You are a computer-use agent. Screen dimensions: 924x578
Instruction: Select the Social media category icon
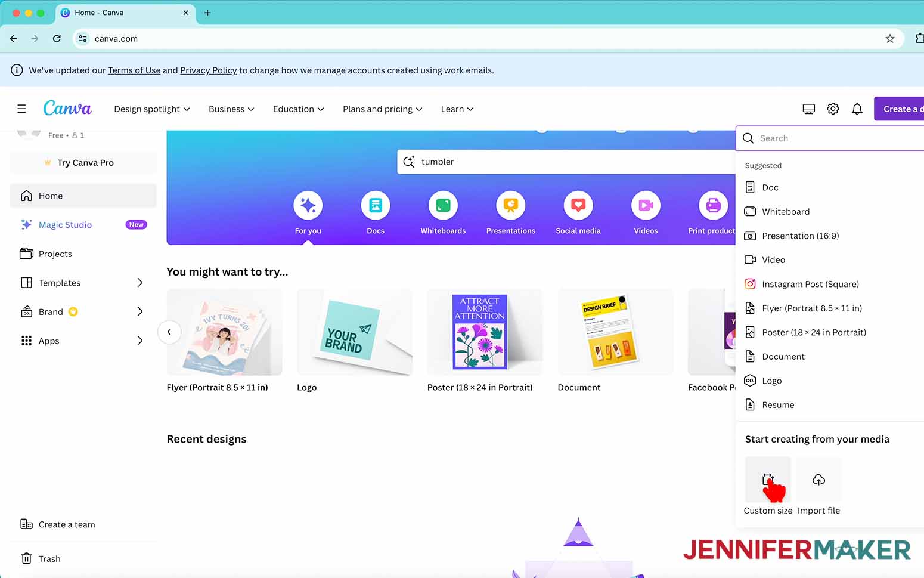coord(578,205)
